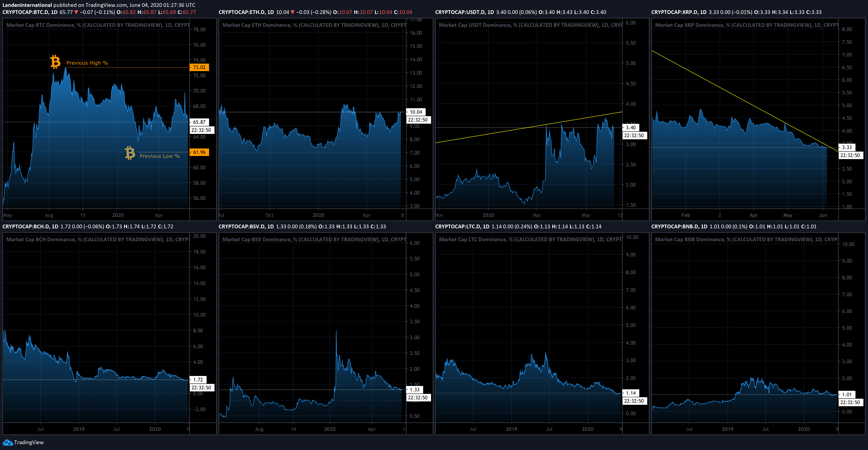Click the 'Aug' label on BTC chart time axis
The height and width of the screenshot is (450, 868).
point(49,215)
